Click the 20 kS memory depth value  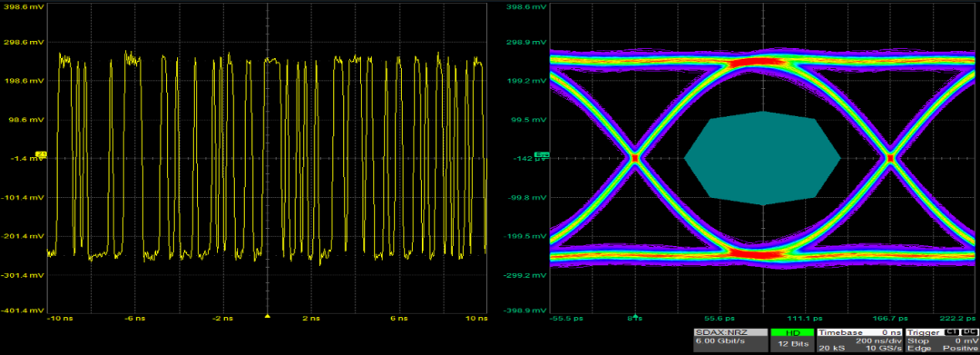coord(832,348)
